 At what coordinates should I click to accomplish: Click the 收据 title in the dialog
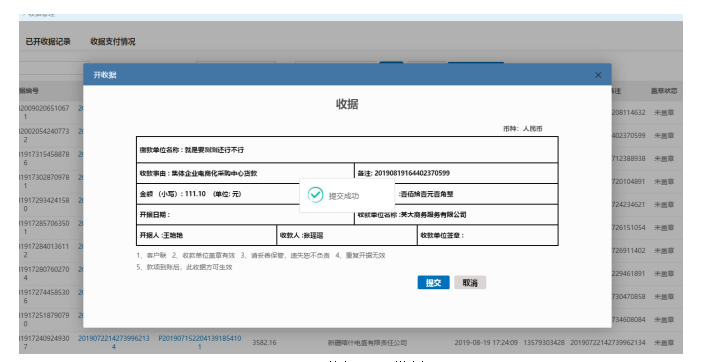(347, 104)
